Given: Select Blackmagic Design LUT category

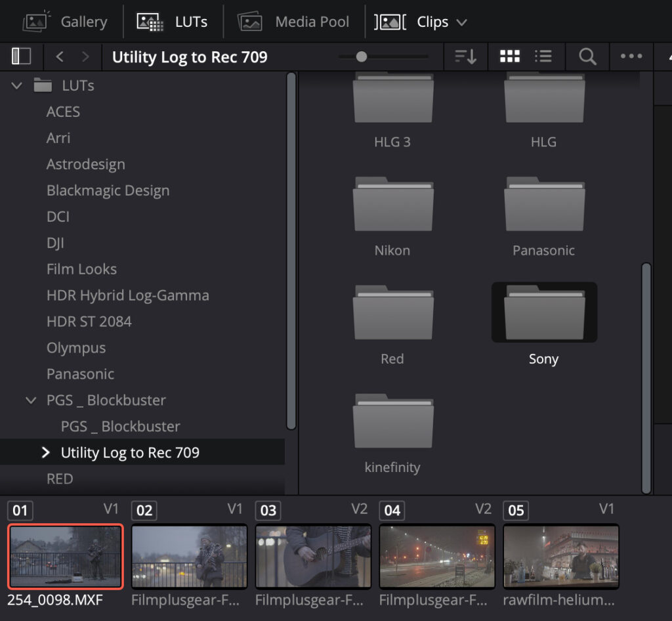Looking at the screenshot, I should (x=108, y=190).
